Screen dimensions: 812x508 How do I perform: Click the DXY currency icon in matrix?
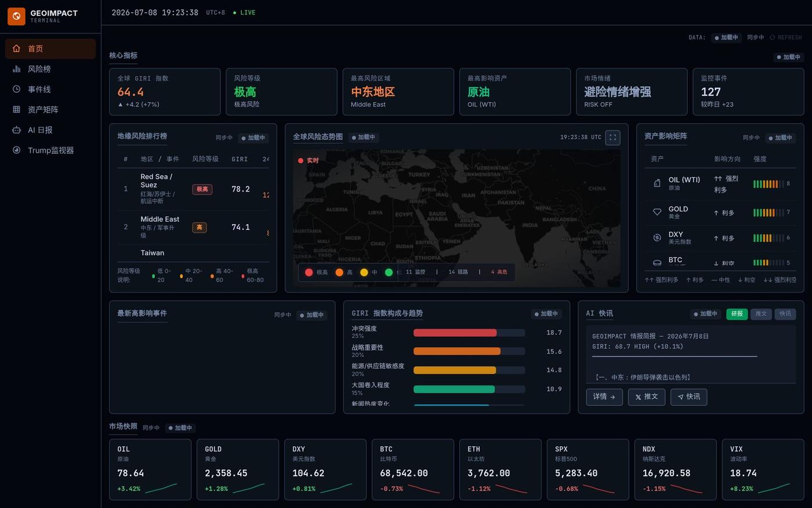[x=657, y=237]
